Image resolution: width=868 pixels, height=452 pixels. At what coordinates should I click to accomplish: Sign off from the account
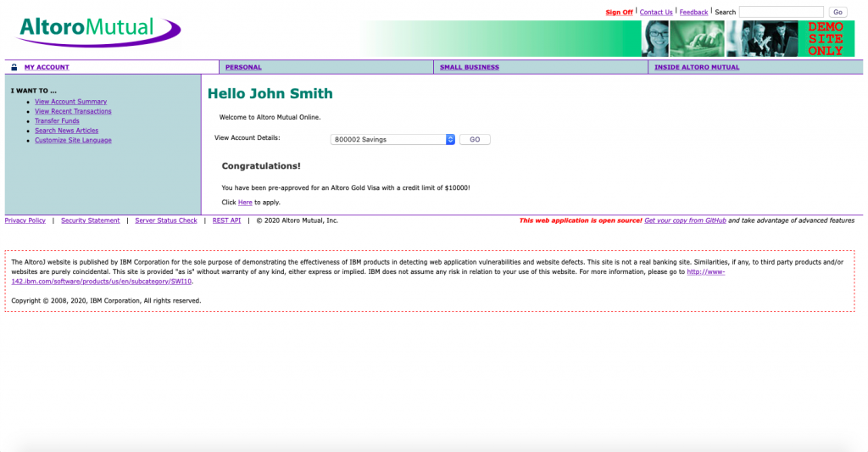619,12
